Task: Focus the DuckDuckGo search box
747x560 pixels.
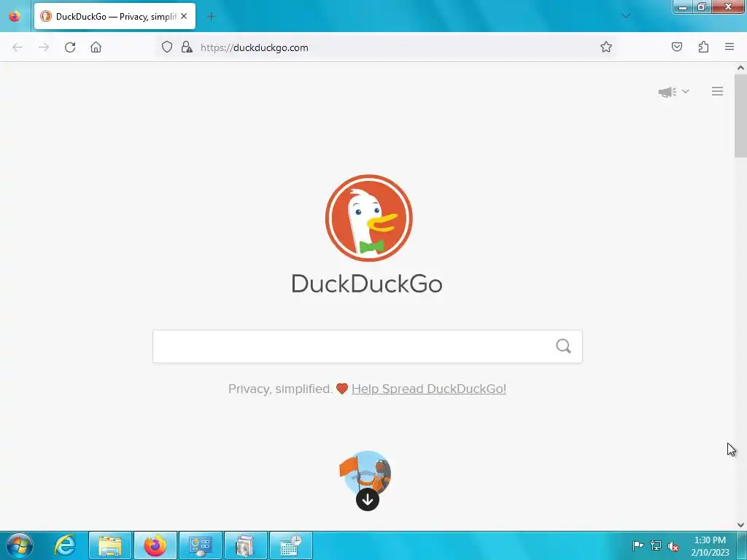Action: click(x=368, y=346)
